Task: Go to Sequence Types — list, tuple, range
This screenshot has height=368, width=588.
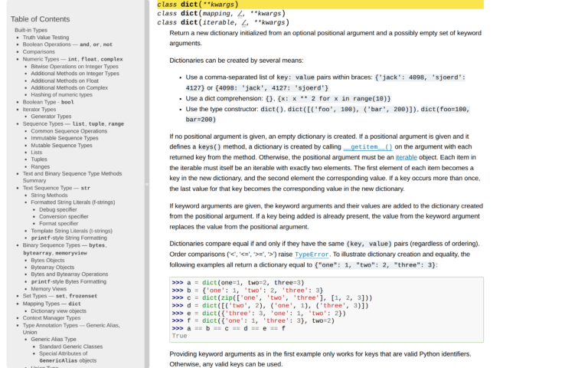Action: tap(73, 123)
